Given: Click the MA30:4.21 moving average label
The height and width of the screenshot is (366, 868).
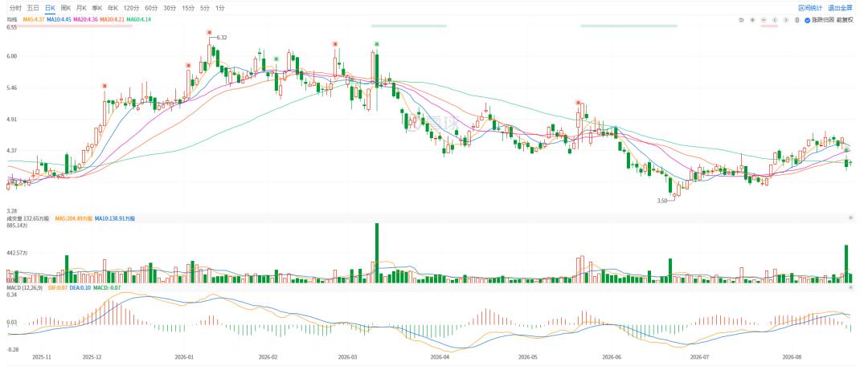Looking at the screenshot, I should coord(112,19).
